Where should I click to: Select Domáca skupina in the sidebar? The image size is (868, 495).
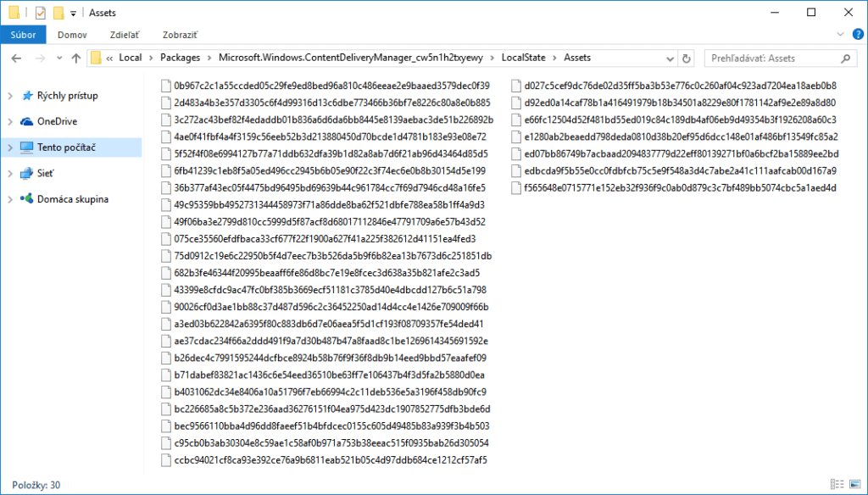pyautogui.click(x=73, y=199)
